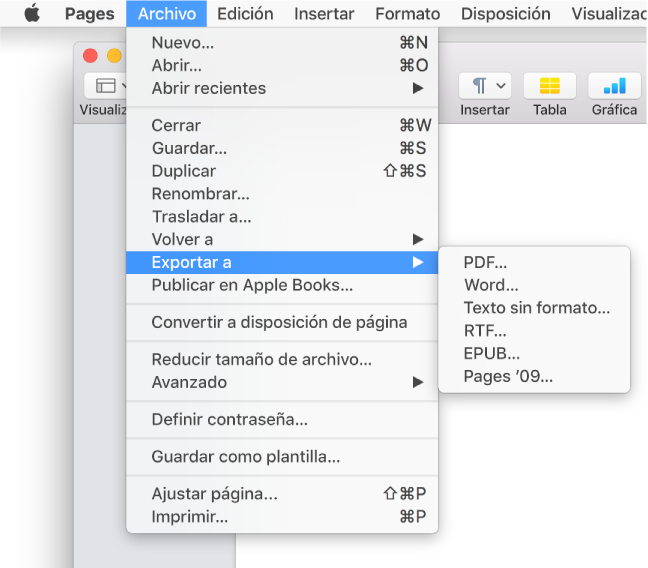Image resolution: width=648 pixels, height=568 pixels.
Task: Select Duplicar menu item
Action: (x=282, y=171)
